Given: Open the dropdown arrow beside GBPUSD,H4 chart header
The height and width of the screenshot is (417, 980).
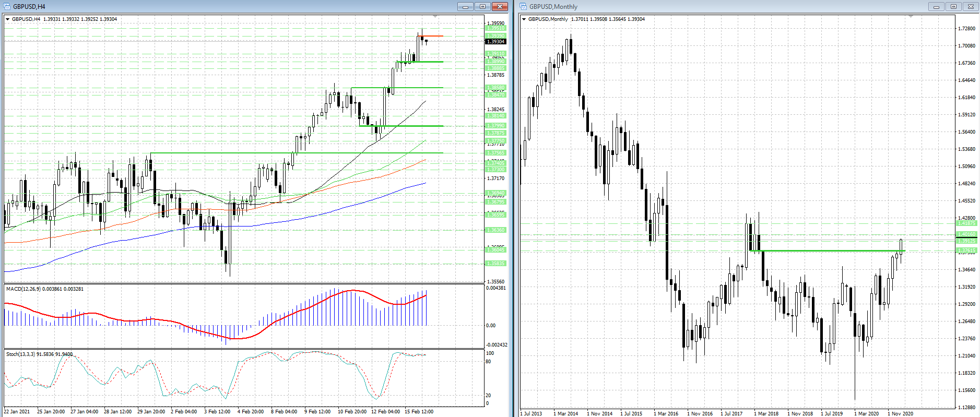Looking at the screenshot, I should point(8,19).
